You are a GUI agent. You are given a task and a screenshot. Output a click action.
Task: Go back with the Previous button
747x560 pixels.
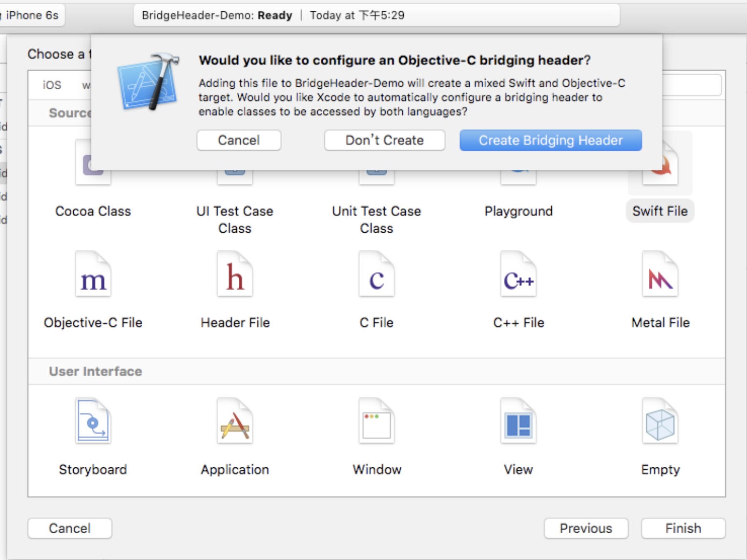[x=586, y=528]
